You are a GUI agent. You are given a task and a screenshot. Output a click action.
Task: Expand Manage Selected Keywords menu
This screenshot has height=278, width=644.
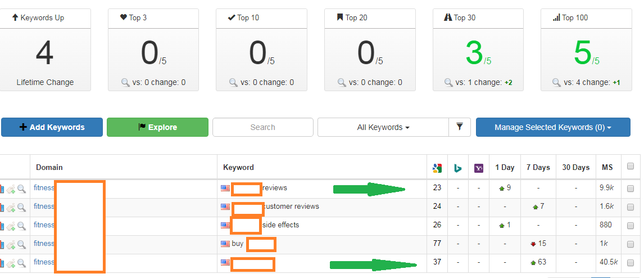(552, 127)
